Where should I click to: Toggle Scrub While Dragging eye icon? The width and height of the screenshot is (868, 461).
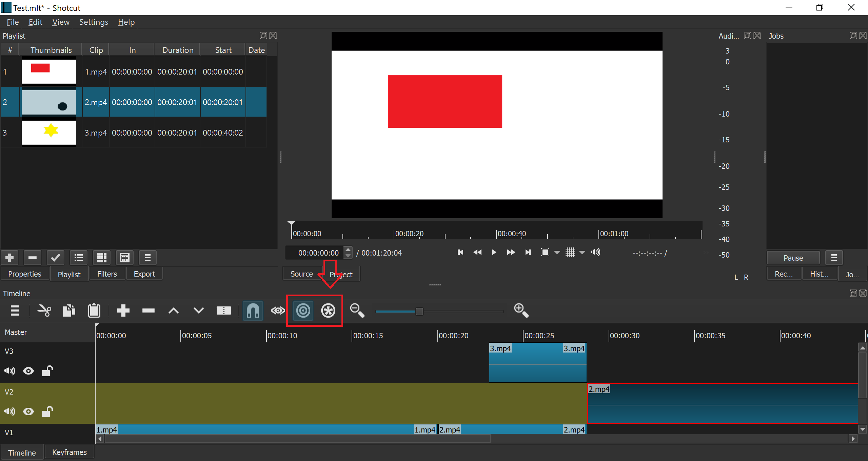pos(278,310)
